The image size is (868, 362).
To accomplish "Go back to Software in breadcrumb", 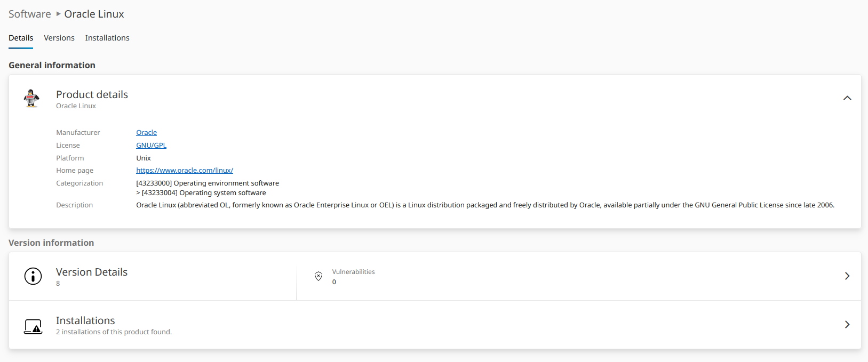I will click(30, 14).
